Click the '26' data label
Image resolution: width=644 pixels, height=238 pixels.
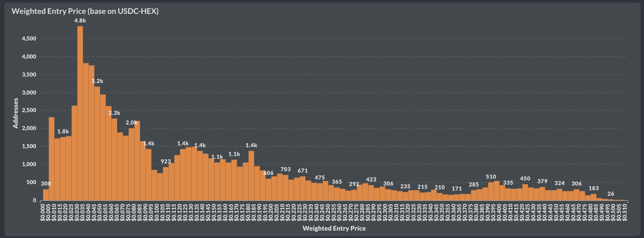(x=611, y=194)
